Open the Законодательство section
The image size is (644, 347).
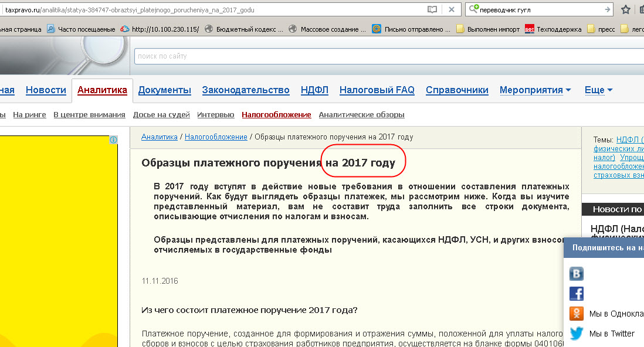click(246, 90)
